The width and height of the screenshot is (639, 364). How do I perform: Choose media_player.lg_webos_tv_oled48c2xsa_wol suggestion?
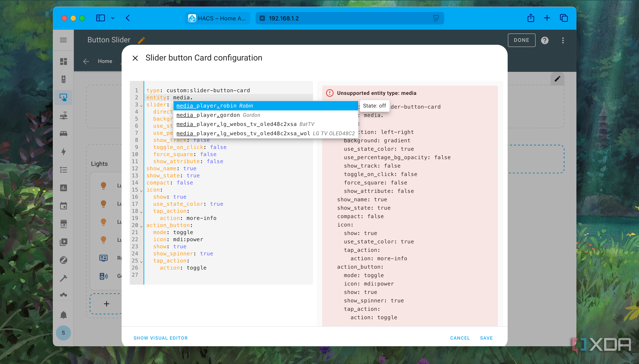tap(265, 133)
